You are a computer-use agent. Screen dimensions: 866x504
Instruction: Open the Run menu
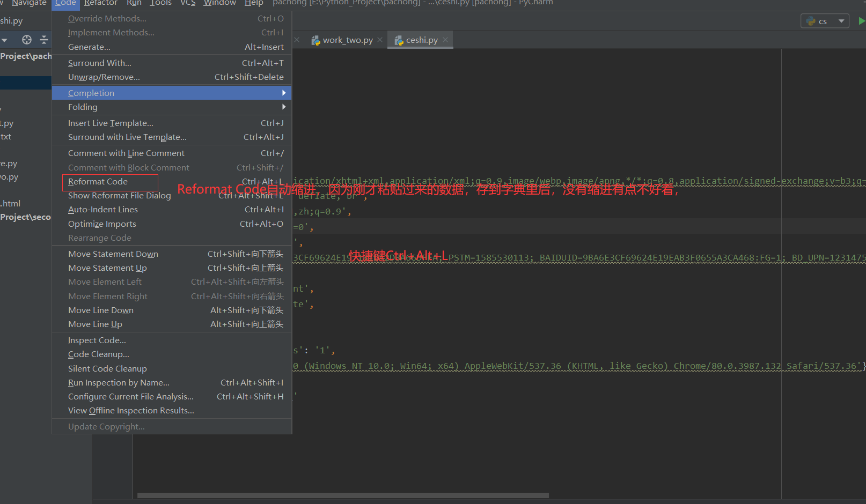(x=134, y=3)
